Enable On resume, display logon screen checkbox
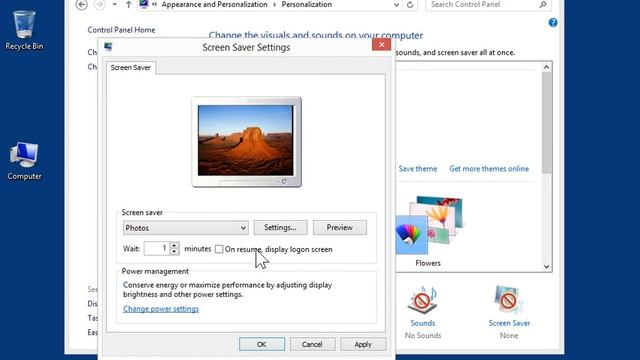This screenshot has width=640, height=360. click(219, 249)
